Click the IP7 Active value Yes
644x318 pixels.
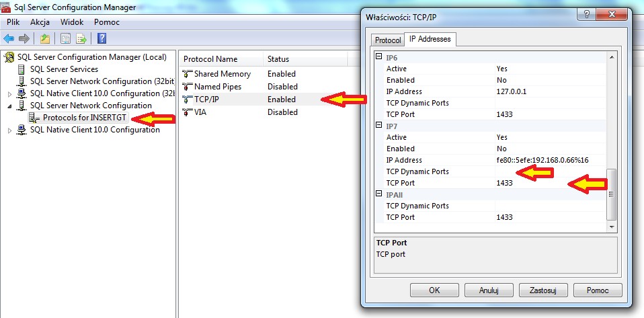pos(551,137)
